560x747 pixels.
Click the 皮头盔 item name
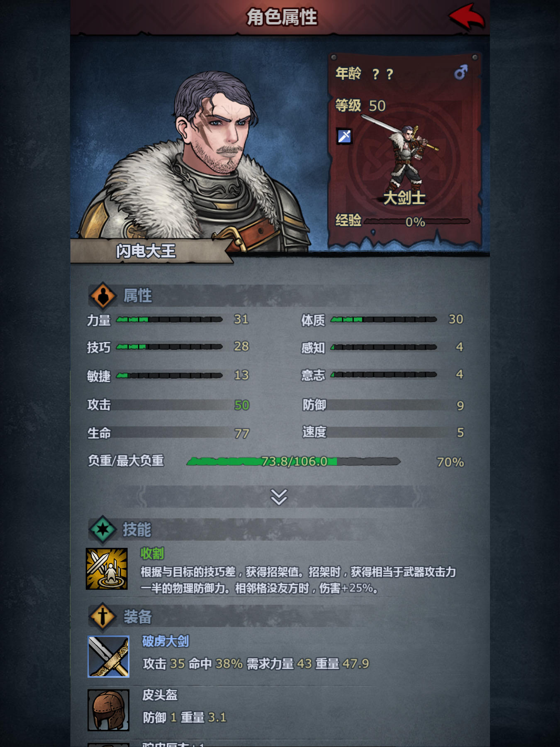coord(160,695)
